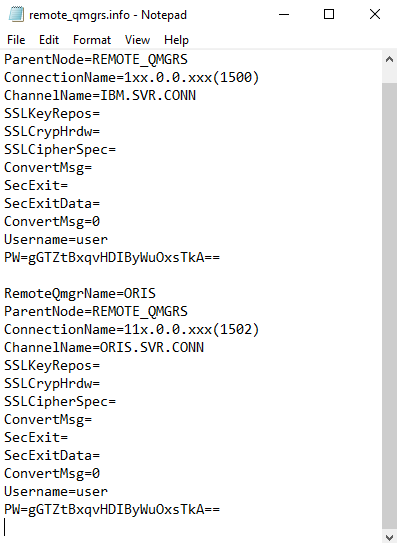
Task: Open the Edit menu
Action: point(49,40)
